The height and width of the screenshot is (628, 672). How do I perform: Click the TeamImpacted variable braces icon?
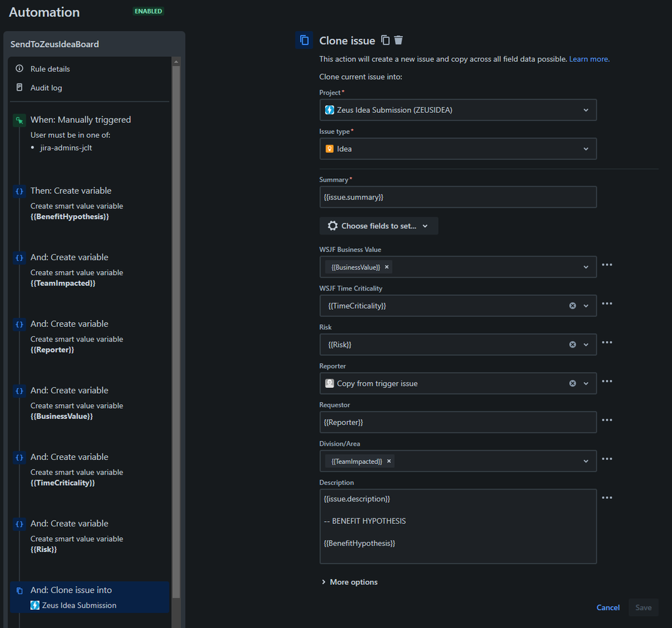20,258
